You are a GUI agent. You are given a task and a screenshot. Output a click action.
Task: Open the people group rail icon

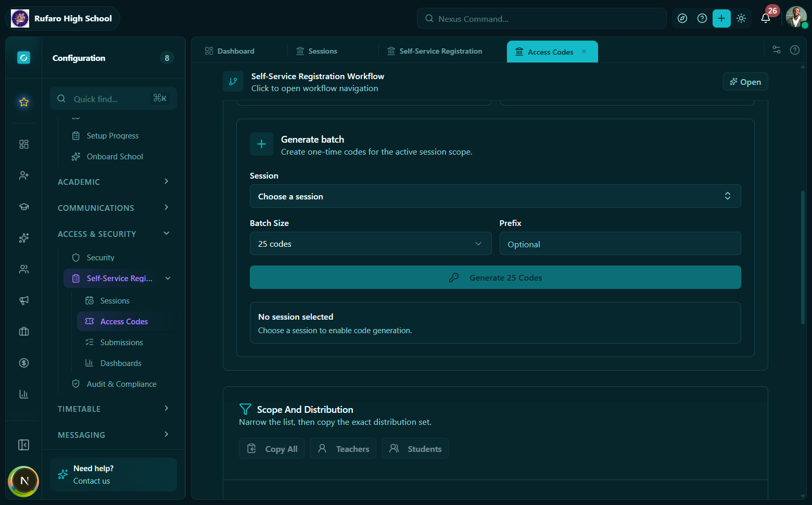pyautogui.click(x=24, y=269)
